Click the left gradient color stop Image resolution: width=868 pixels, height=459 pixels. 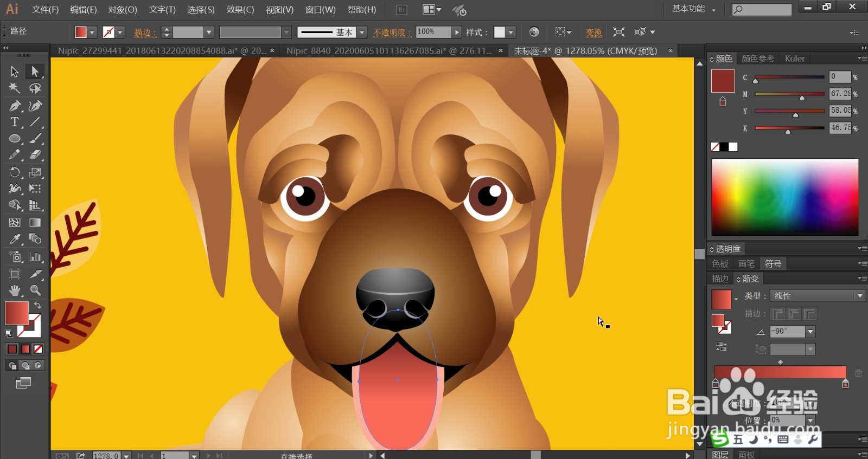(x=715, y=384)
